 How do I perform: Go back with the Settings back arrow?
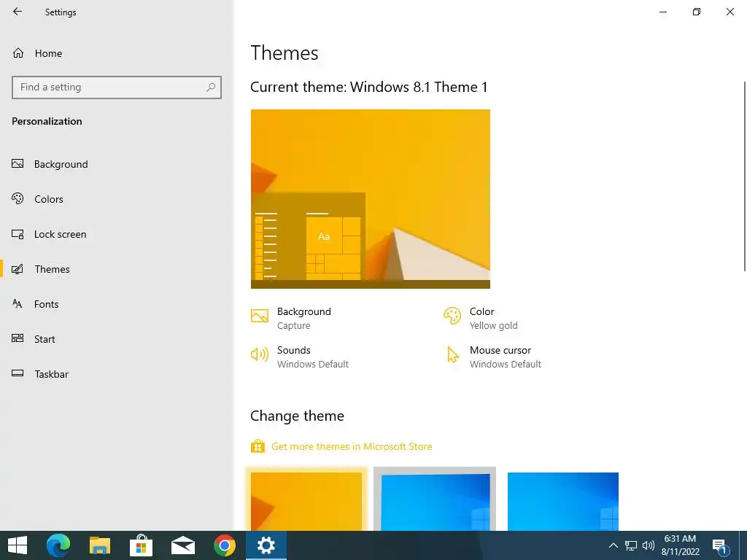click(18, 12)
